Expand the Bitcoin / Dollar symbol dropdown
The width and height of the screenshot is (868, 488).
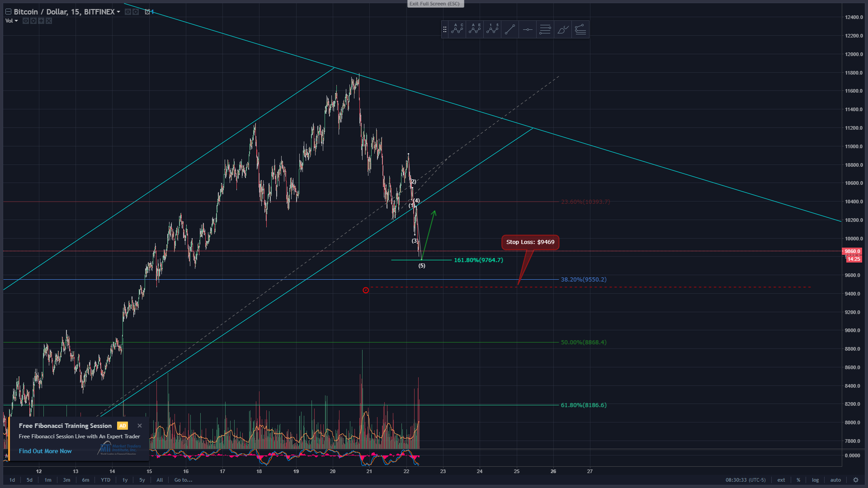coord(118,12)
